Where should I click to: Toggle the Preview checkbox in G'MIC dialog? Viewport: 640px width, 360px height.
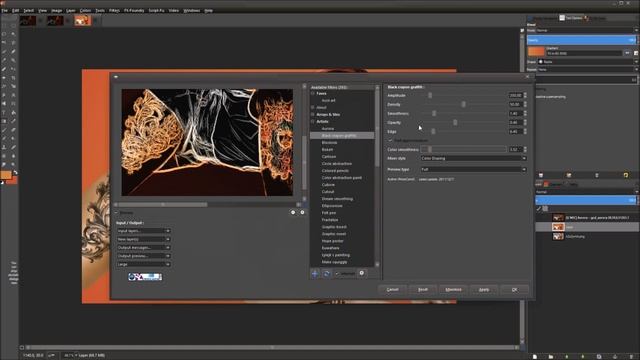coord(116,213)
